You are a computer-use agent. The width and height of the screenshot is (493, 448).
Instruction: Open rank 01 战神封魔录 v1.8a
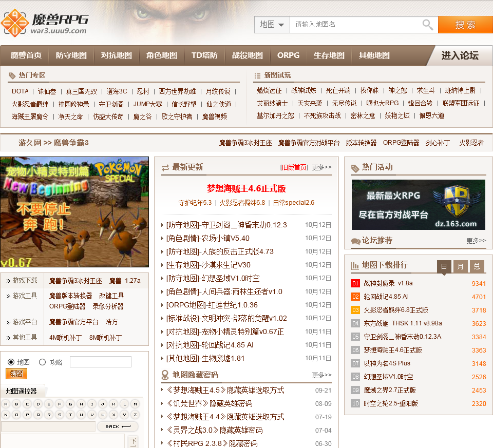(x=388, y=283)
